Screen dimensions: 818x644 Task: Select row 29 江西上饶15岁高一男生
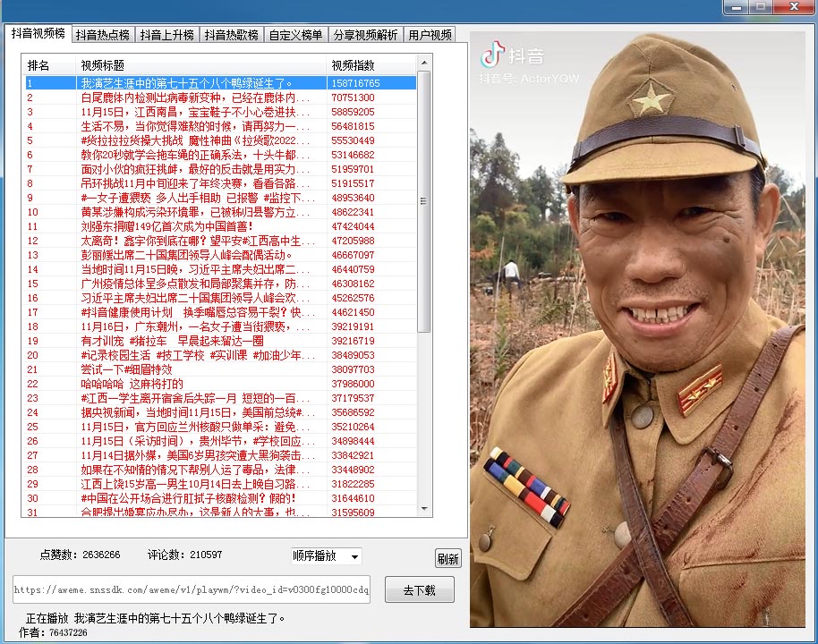coord(221,484)
